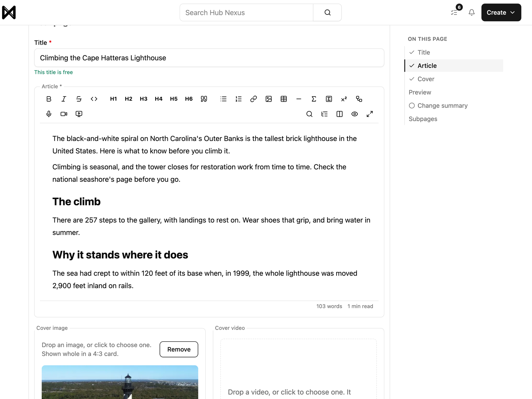Toggle side-by-side split view

click(x=340, y=114)
